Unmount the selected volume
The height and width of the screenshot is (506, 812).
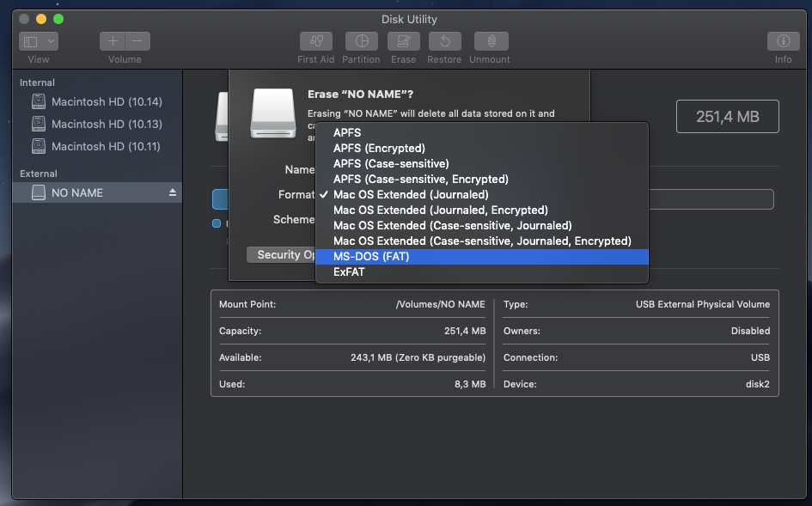[491, 41]
